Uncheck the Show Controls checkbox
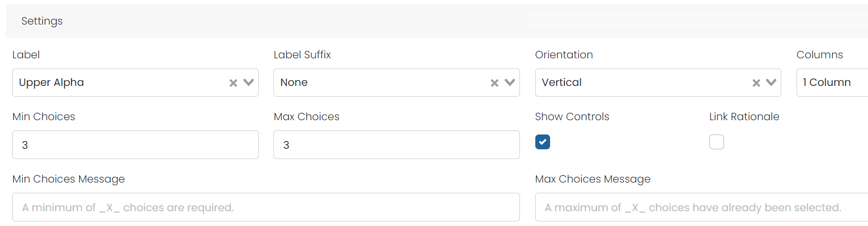This screenshot has height=226, width=868. 542,142
